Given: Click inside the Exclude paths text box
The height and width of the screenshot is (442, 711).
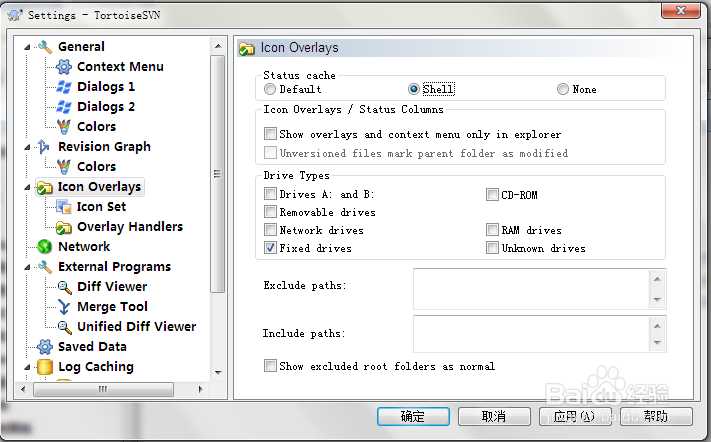Looking at the screenshot, I should click(531, 289).
